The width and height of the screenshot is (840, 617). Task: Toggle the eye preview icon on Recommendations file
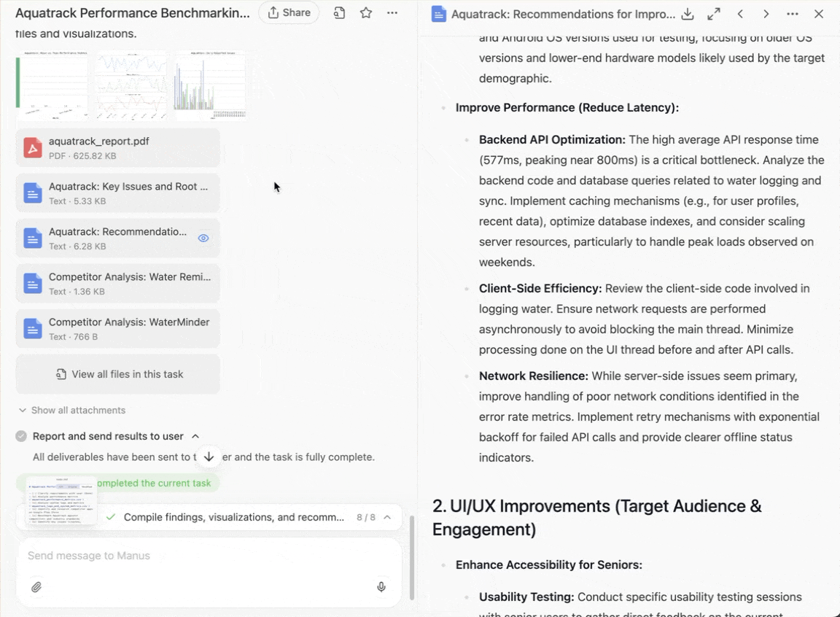(203, 238)
